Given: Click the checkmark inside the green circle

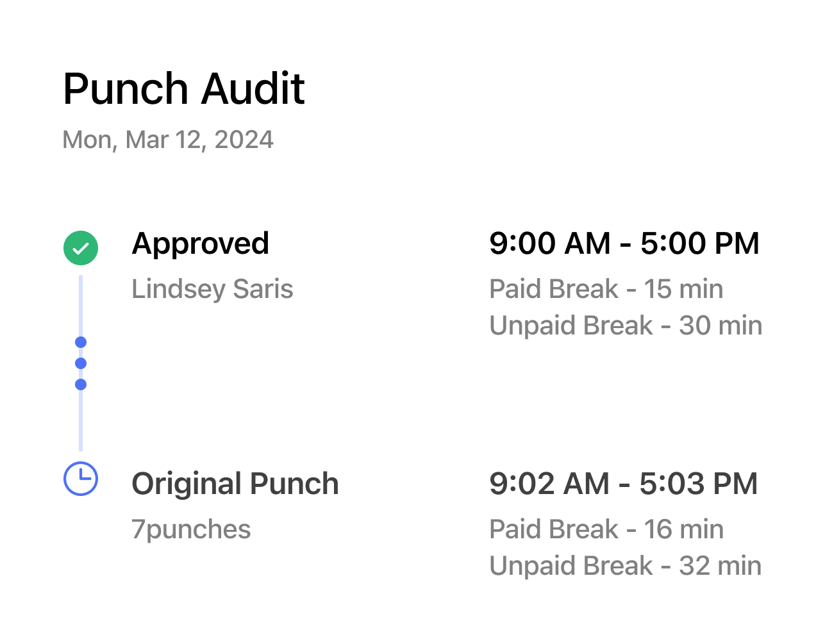Looking at the screenshot, I should tap(81, 247).
